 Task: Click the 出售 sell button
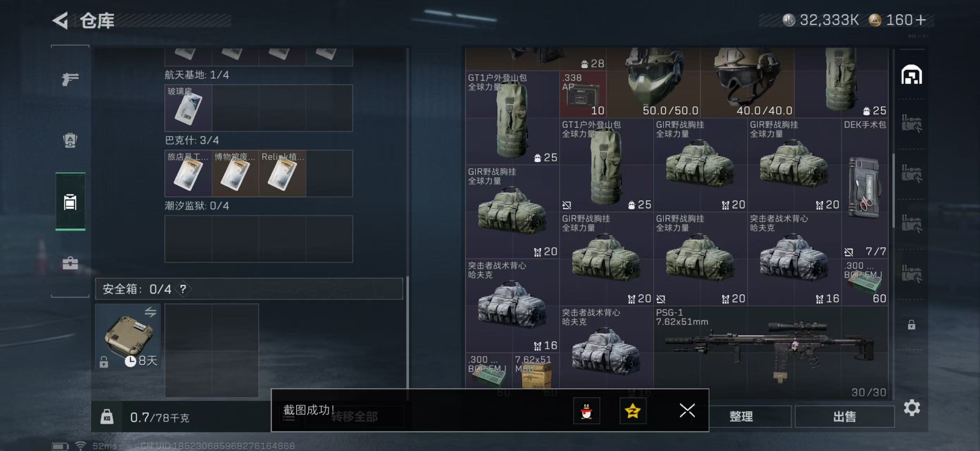pos(845,416)
